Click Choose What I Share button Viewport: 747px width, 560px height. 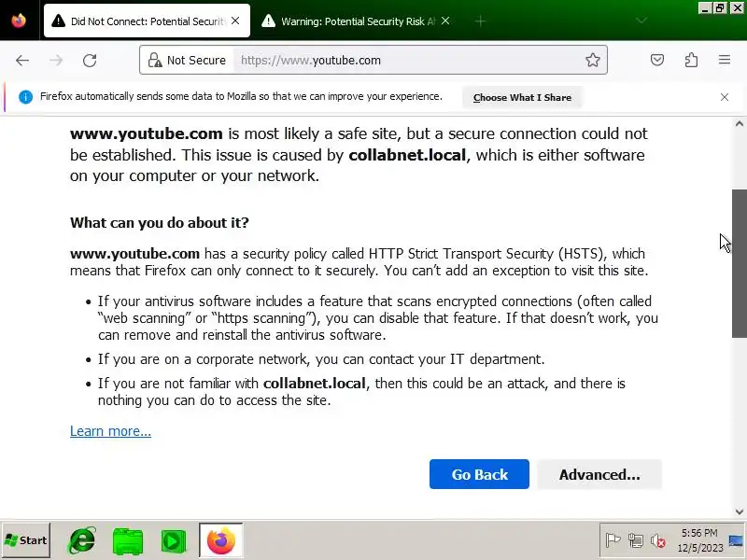[522, 98]
